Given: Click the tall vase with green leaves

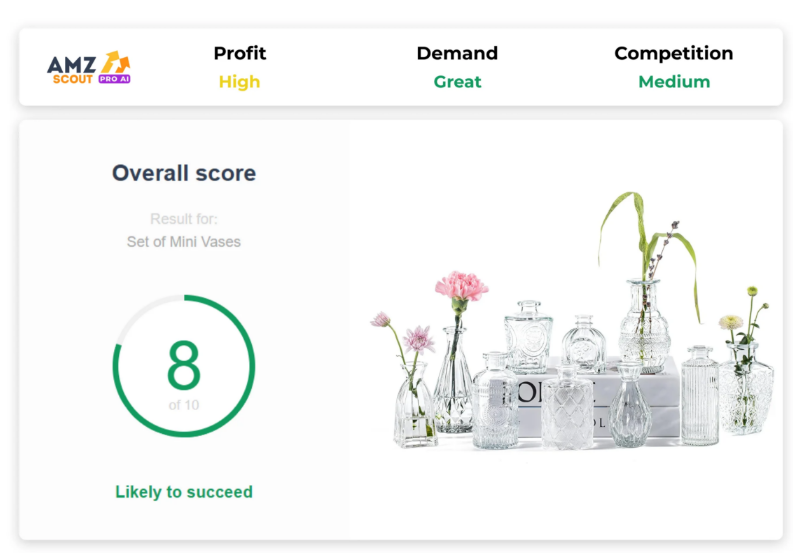Looking at the screenshot, I should 647,283.
